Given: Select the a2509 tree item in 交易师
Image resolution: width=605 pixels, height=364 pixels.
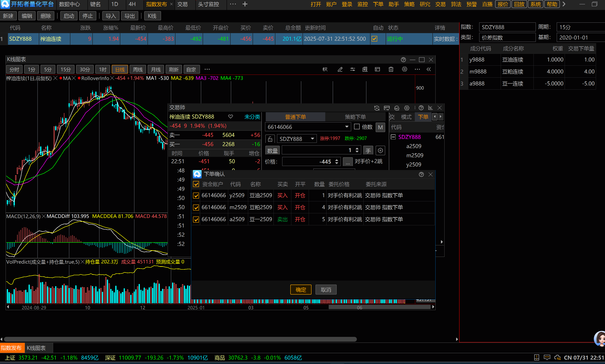Looking at the screenshot, I should coord(414,146).
